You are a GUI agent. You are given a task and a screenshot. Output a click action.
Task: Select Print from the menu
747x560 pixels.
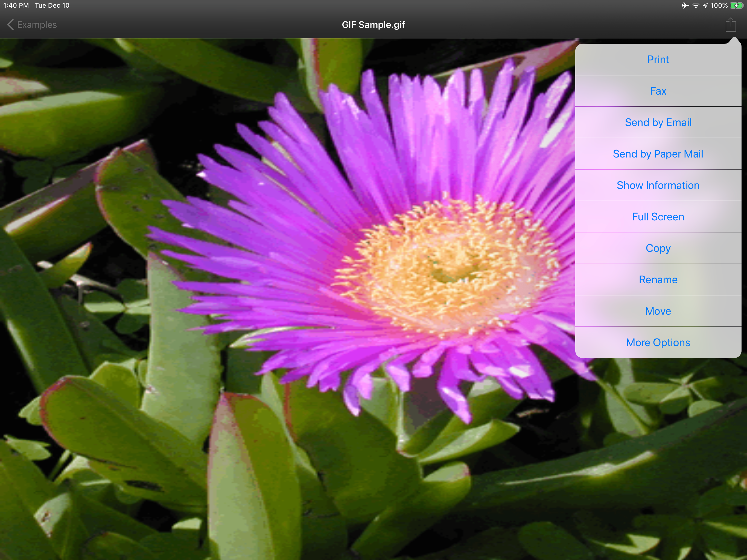(x=658, y=59)
